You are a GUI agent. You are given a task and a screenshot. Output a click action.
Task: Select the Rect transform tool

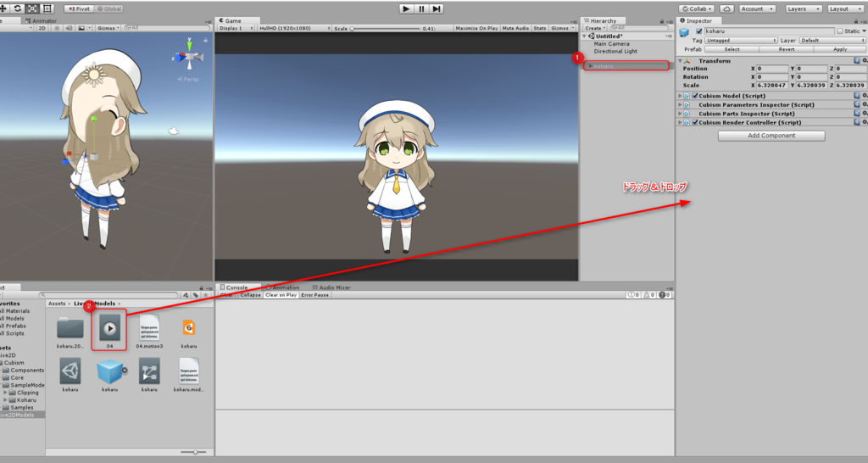click(47, 8)
